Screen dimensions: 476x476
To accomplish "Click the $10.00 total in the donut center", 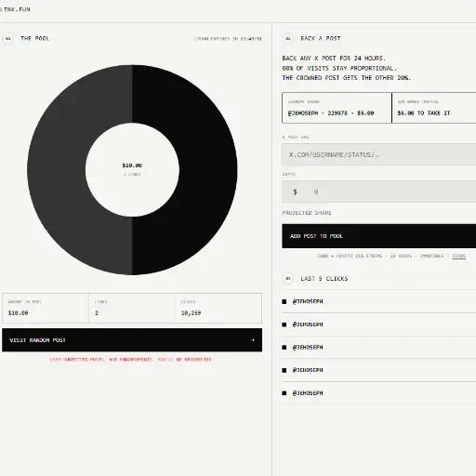I will click(132, 165).
